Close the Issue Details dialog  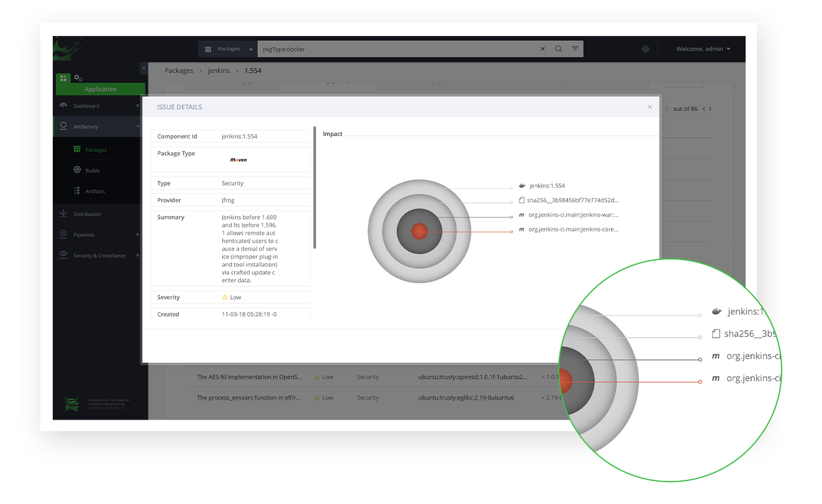click(x=649, y=107)
